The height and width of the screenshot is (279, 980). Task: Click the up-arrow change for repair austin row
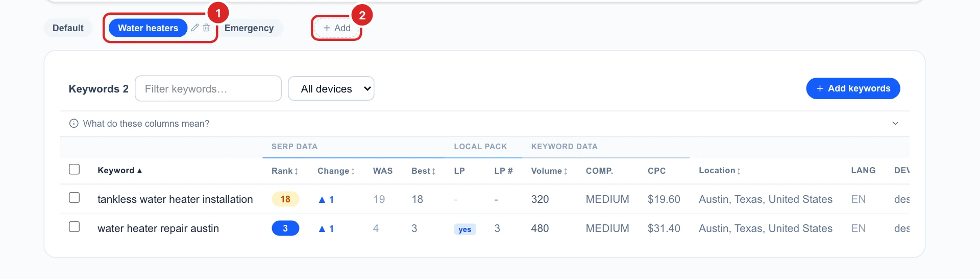pyautogui.click(x=326, y=228)
